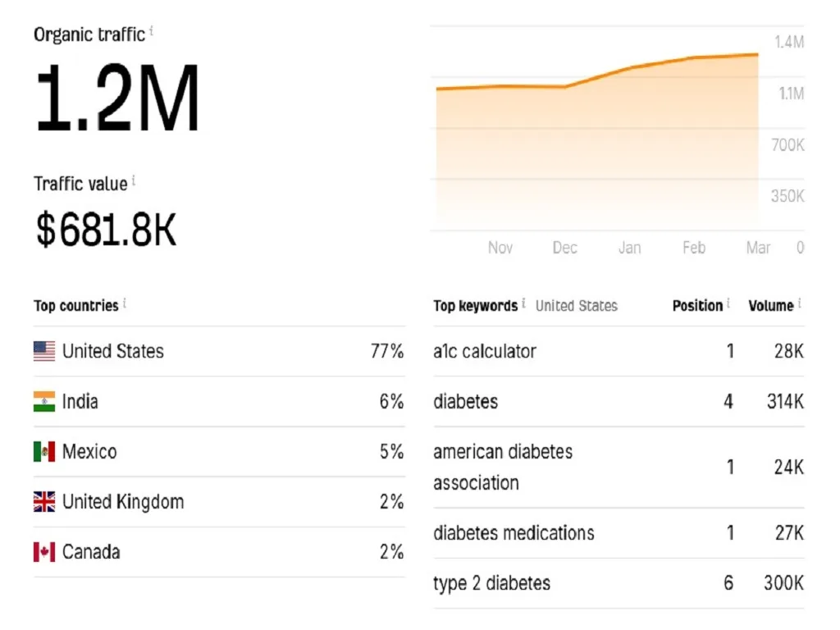Screen dimensions: 840x630
Task: Click the Traffic value info icon
Action: coord(134,181)
